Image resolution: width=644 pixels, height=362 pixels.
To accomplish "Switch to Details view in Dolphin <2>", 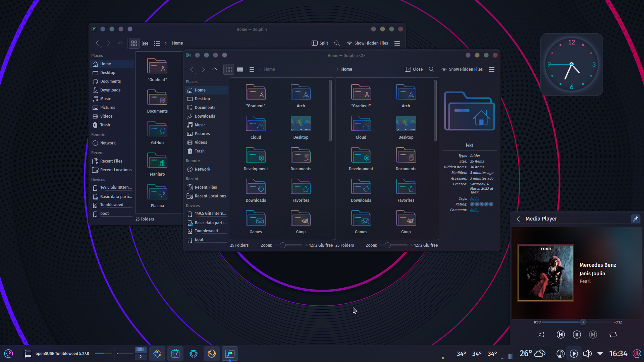I will [252, 69].
